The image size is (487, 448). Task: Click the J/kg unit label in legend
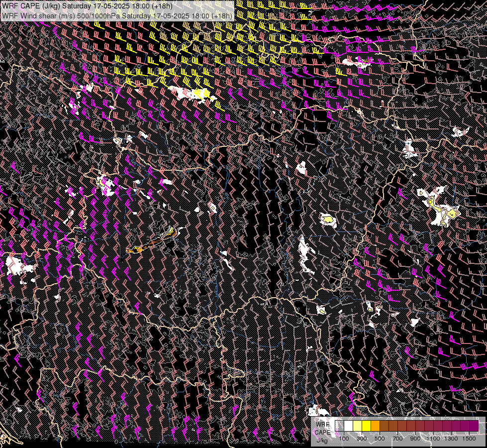coord(322,441)
